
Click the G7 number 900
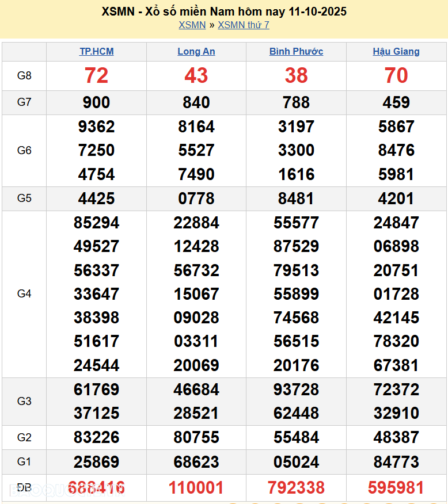[96, 102]
